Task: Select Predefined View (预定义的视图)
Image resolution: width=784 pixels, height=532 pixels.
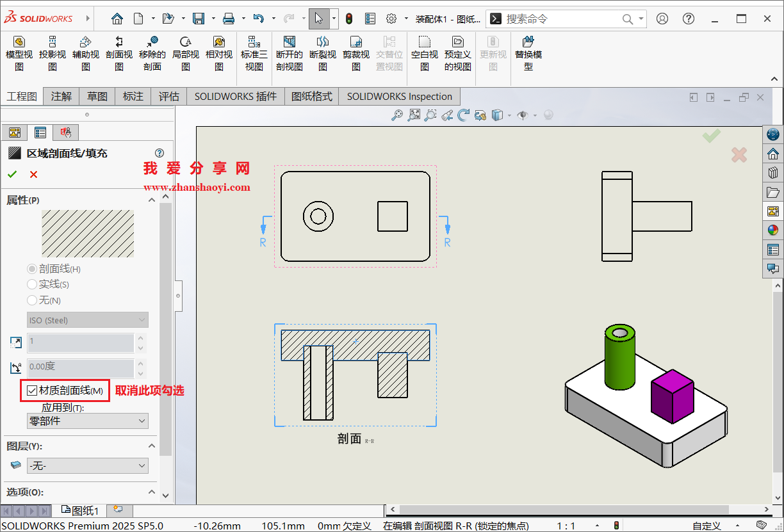Action: 458,53
